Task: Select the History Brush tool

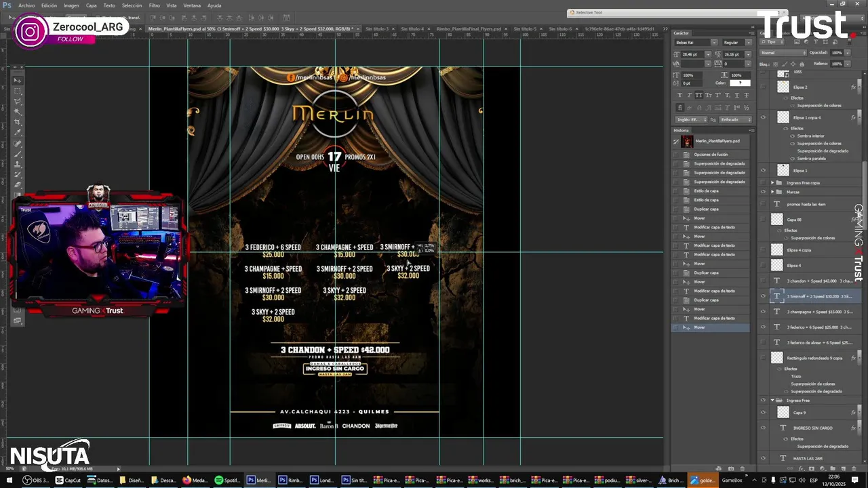Action: point(18,174)
